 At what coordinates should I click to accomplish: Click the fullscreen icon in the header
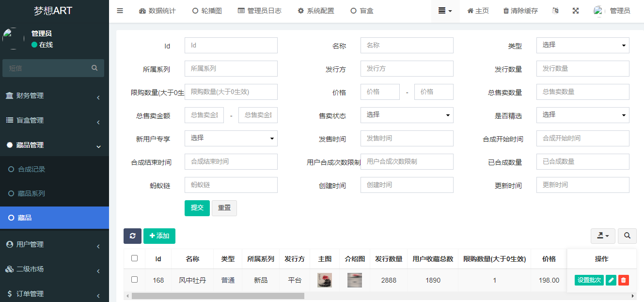tap(575, 10)
